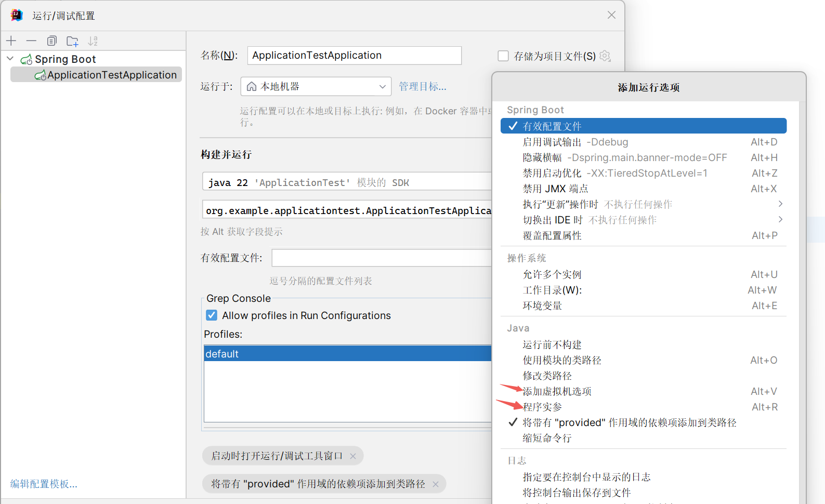Click the gear icon beside store as project file

605,56
